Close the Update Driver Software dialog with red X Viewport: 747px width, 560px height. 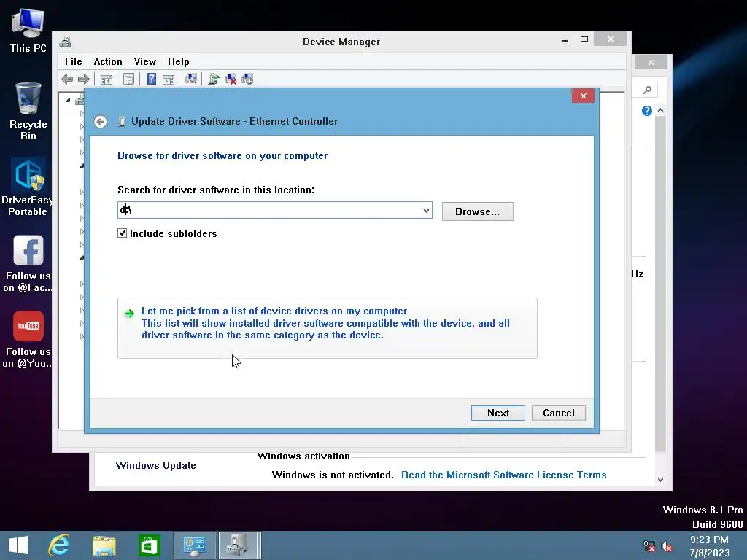583,96
